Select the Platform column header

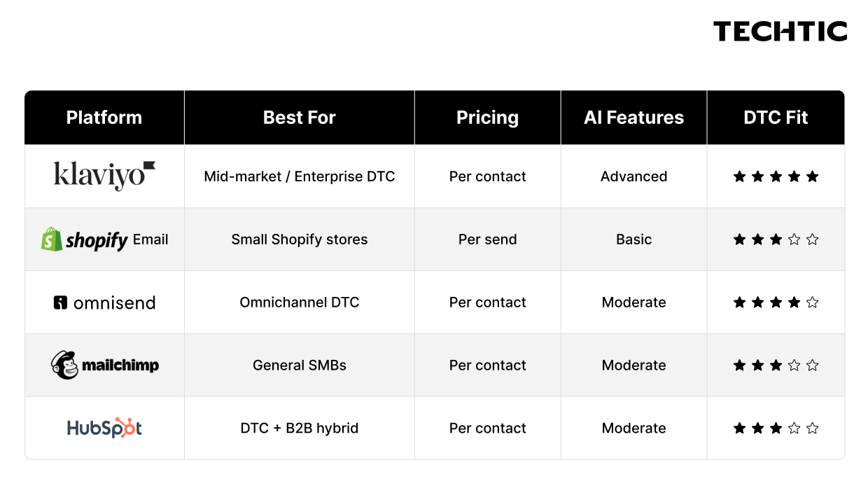pos(104,118)
